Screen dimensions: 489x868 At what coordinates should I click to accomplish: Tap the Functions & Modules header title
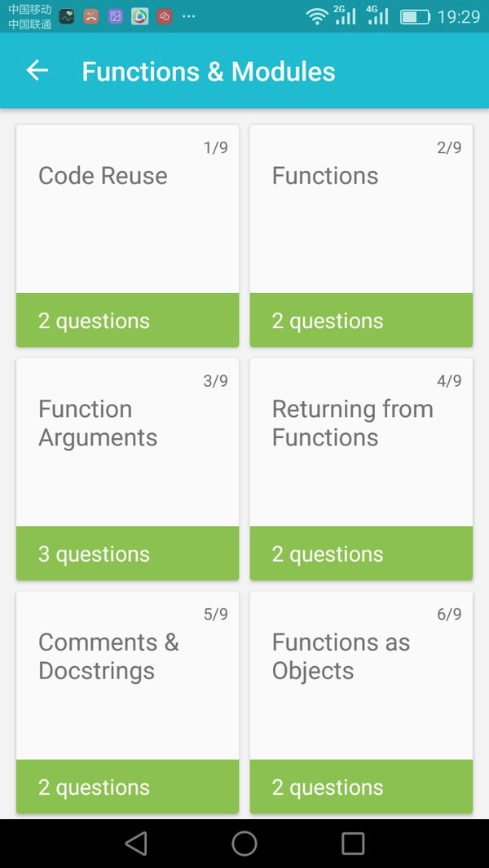[209, 72]
